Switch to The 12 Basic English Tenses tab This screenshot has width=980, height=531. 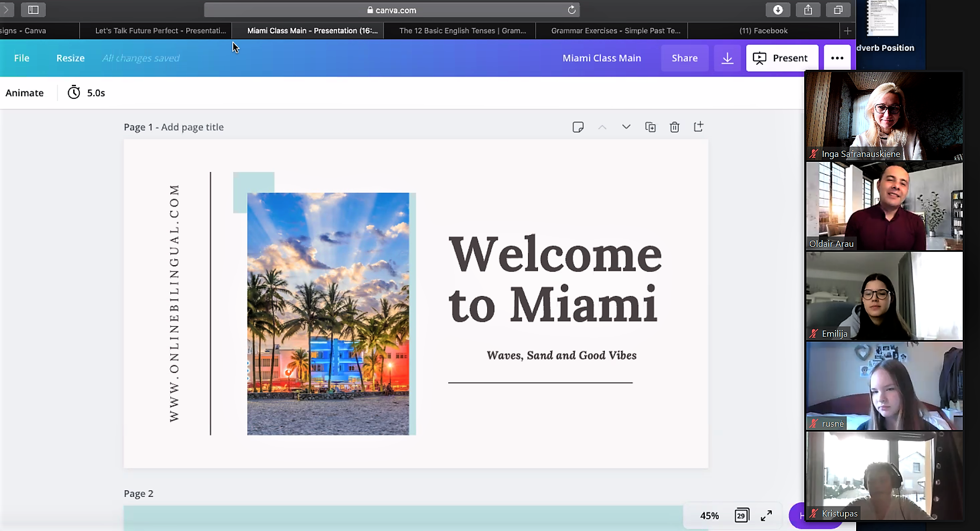pyautogui.click(x=462, y=31)
